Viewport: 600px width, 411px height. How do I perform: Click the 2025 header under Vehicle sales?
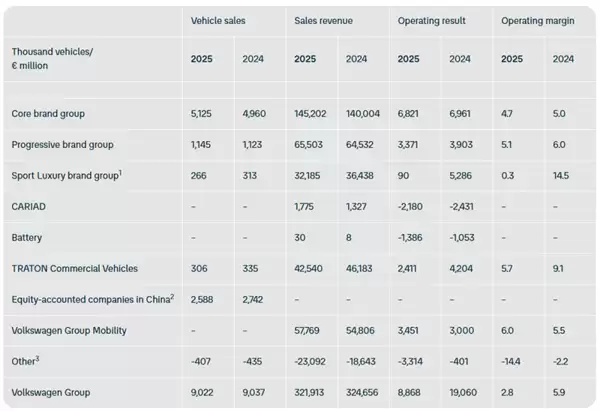(202, 58)
